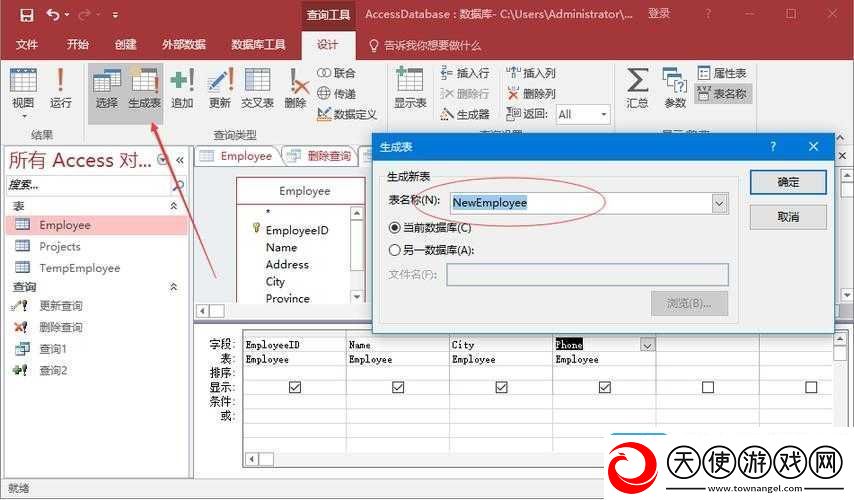Click Delete Rows (删除行)
The width and height of the screenshot is (854, 500).
tap(465, 94)
